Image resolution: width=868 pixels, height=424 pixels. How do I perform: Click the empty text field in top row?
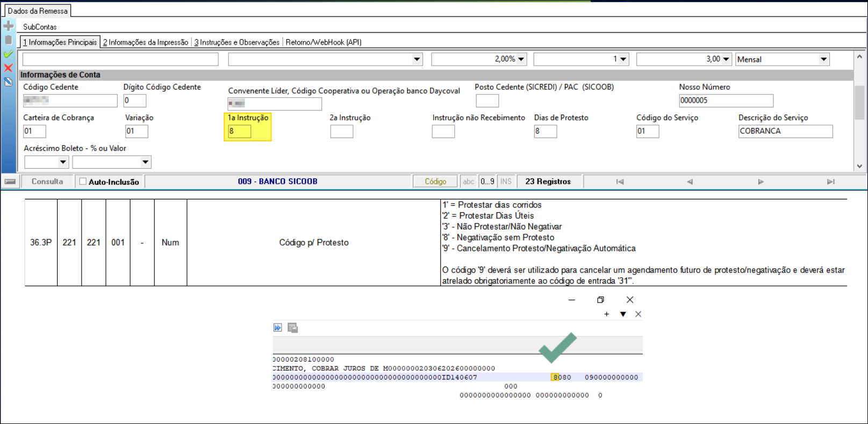click(x=120, y=59)
